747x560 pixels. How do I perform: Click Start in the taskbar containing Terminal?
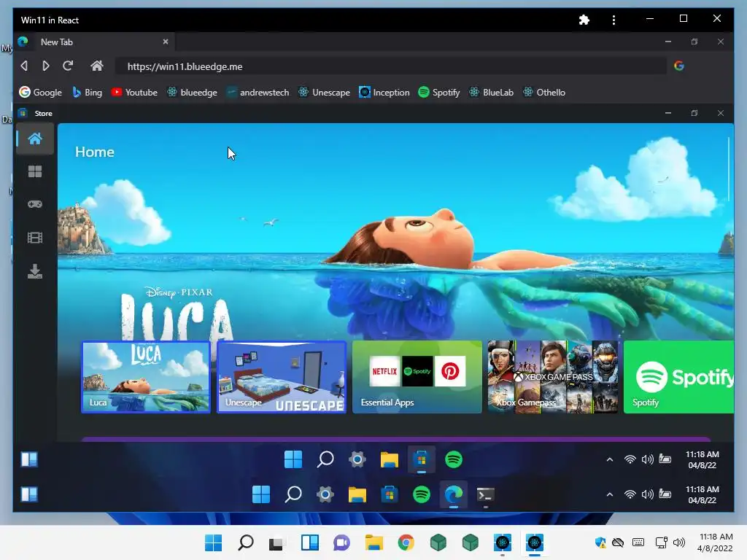(x=261, y=495)
